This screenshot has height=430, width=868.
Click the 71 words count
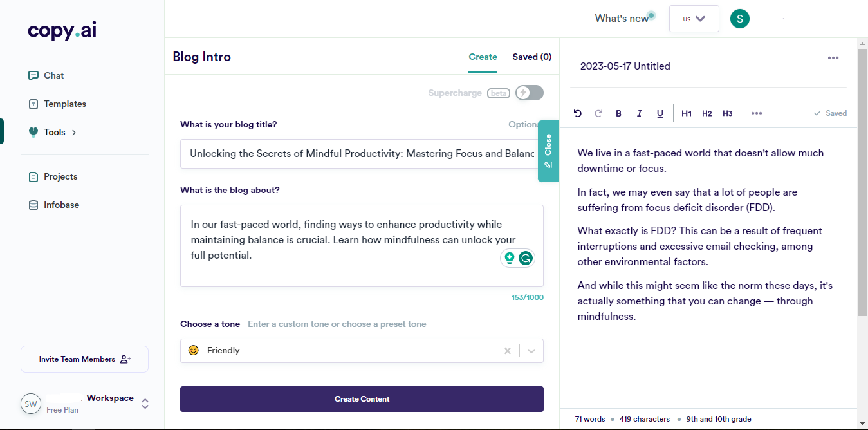(x=590, y=419)
